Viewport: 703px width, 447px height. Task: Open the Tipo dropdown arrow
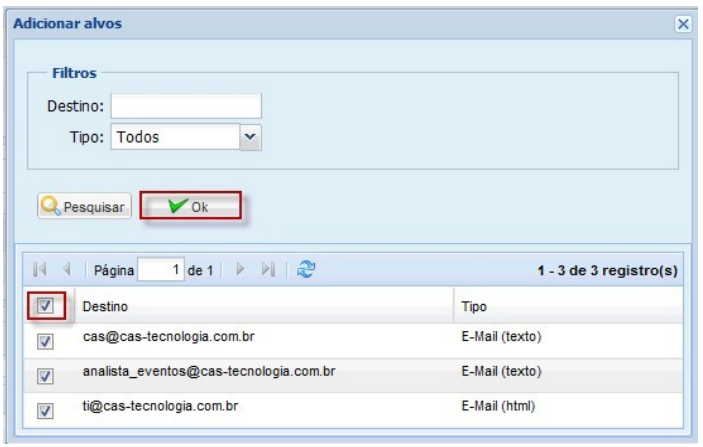[x=250, y=135]
